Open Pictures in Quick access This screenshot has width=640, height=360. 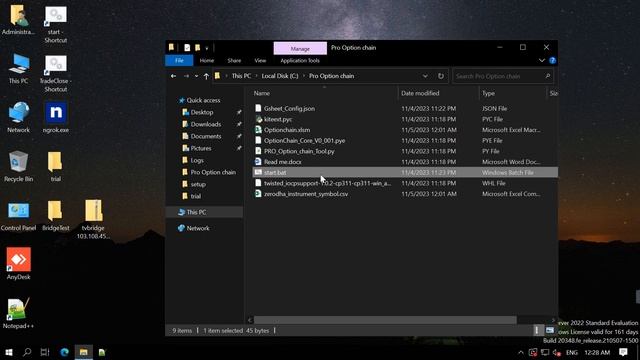pos(201,148)
